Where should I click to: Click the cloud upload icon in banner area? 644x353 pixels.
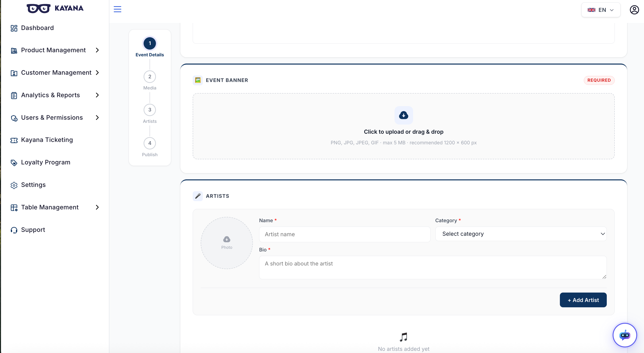(x=403, y=115)
